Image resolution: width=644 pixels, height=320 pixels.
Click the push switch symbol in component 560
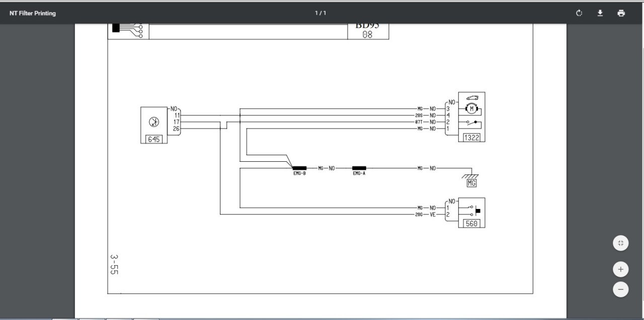point(474,211)
